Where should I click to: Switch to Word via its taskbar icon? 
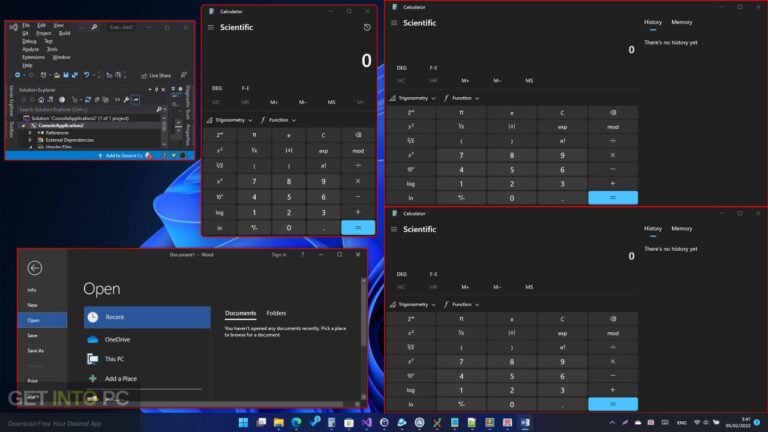coord(525,422)
